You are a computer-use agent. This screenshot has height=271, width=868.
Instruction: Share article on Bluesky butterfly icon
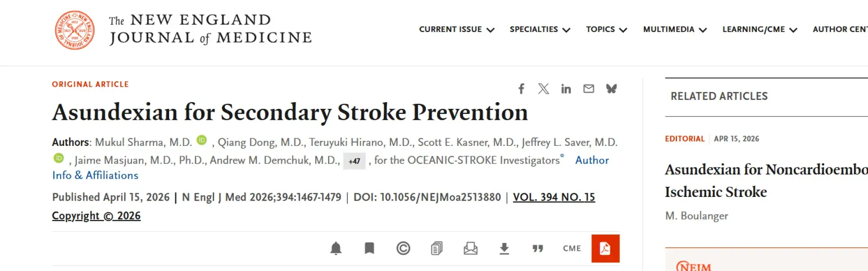(611, 89)
